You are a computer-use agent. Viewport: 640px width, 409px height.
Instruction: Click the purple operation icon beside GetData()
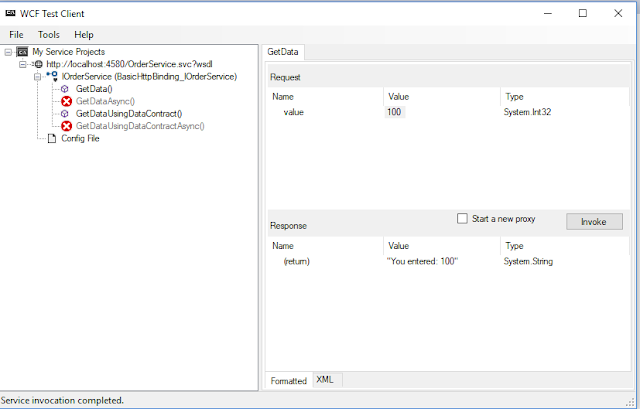coord(64,89)
